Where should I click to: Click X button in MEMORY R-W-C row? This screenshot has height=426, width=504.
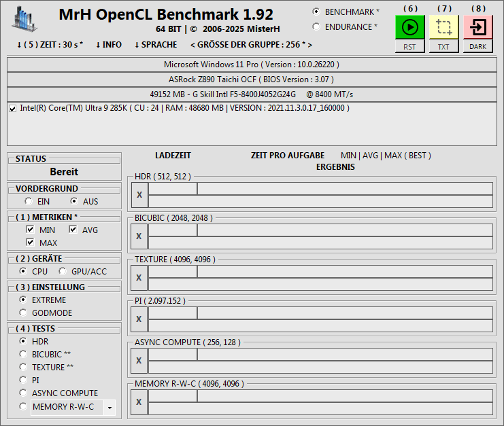pos(139,402)
